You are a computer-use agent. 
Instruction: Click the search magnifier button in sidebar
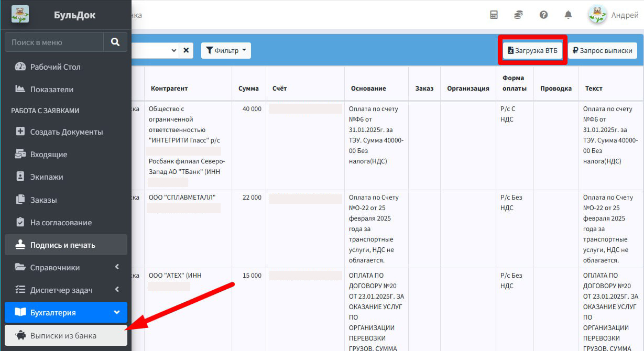[x=115, y=42]
